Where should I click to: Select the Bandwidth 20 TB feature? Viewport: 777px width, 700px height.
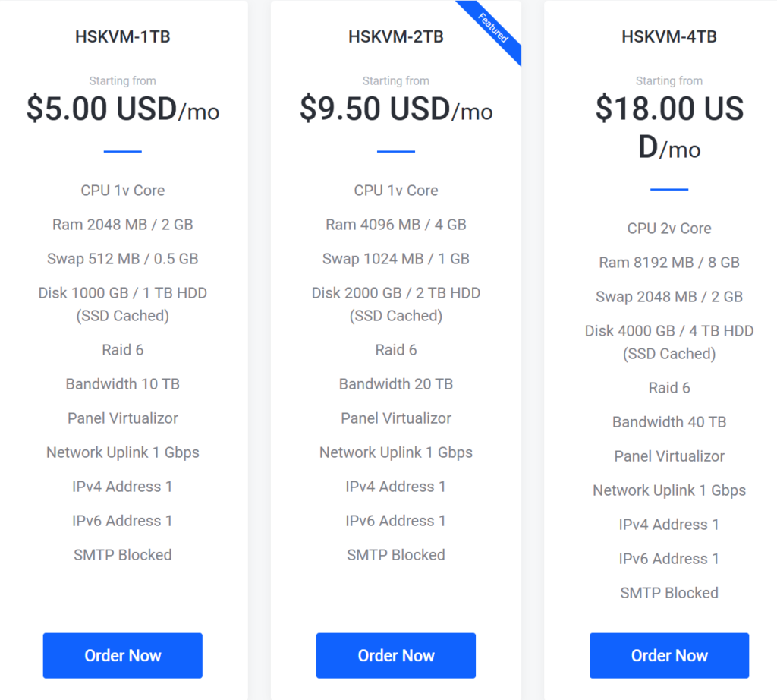click(396, 384)
